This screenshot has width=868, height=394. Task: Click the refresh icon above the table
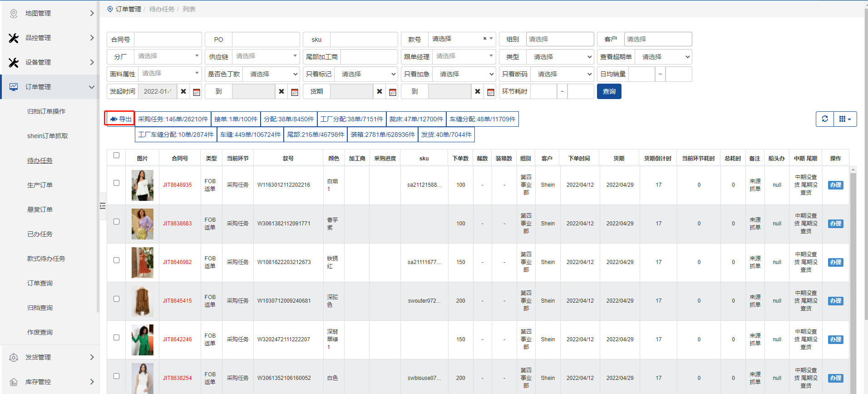click(x=824, y=119)
